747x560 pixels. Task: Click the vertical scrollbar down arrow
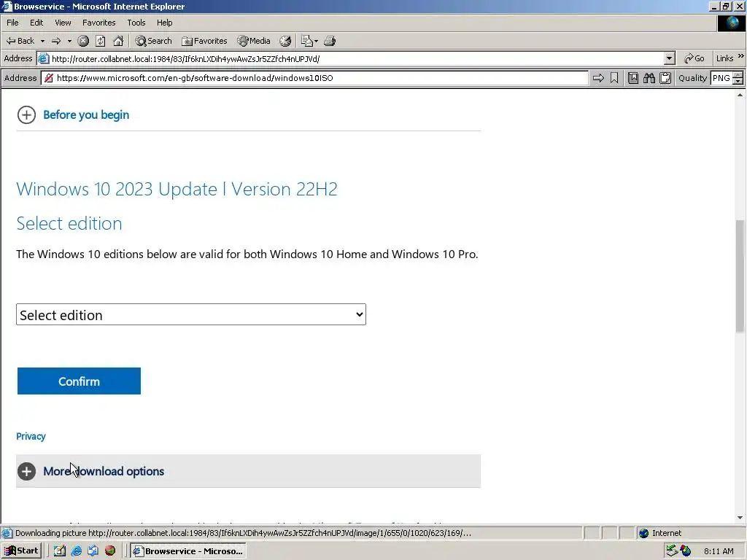(740, 518)
